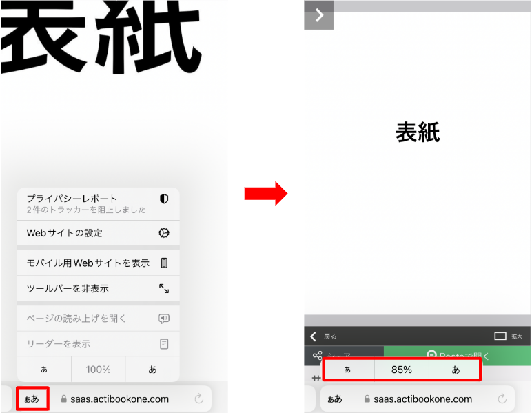Screen dimensions: 532x413
Task: Click the diagonal arrows hide-toolbar icon
Action: click(164, 288)
